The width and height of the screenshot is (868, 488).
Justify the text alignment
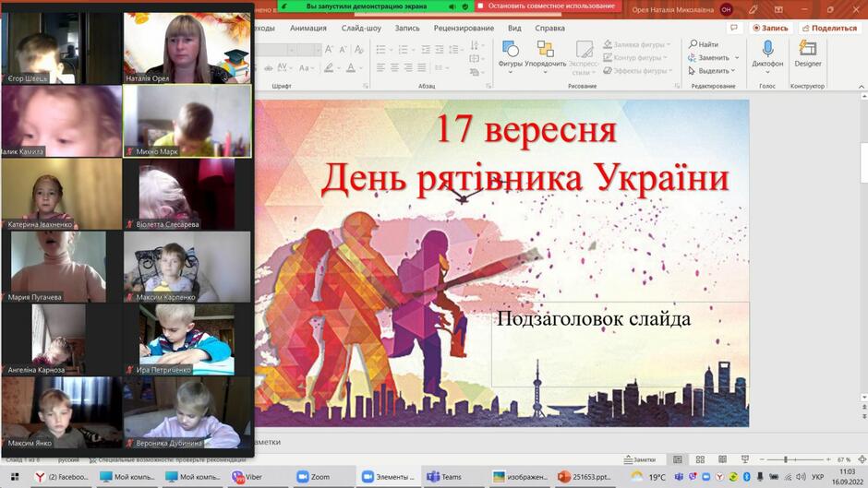point(422,67)
